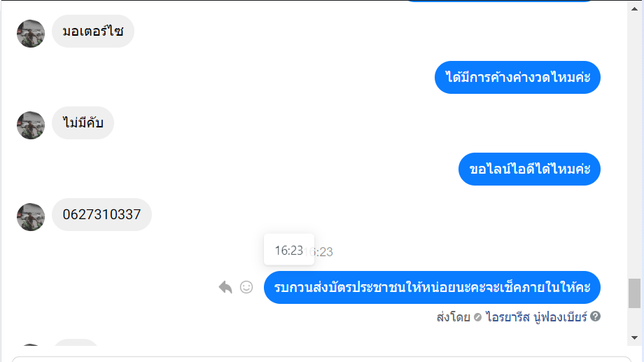Click the reply arrow icon beside the message
This screenshot has height=362, width=644.
pyautogui.click(x=225, y=287)
